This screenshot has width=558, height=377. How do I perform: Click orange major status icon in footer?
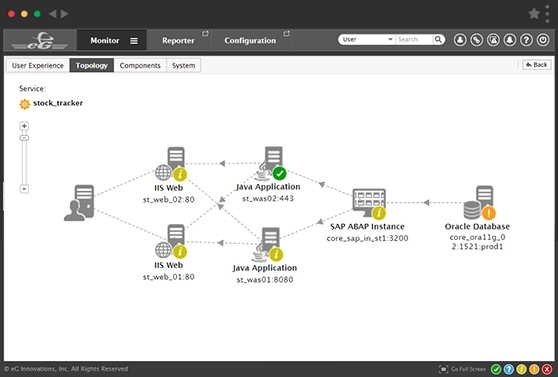pyautogui.click(x=534, y=369)
